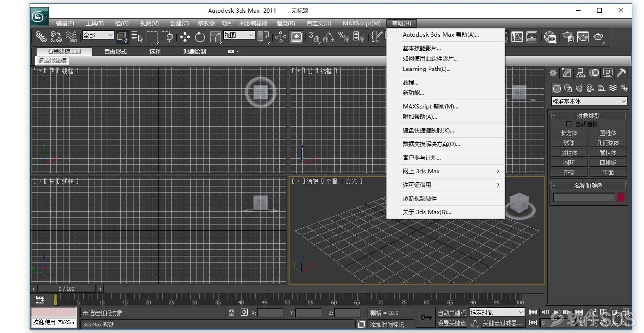Viewport: 644px width, 333px height.
Task: Open the 标准基本体 primitives dropdown
Action: (x=589, y=101)
